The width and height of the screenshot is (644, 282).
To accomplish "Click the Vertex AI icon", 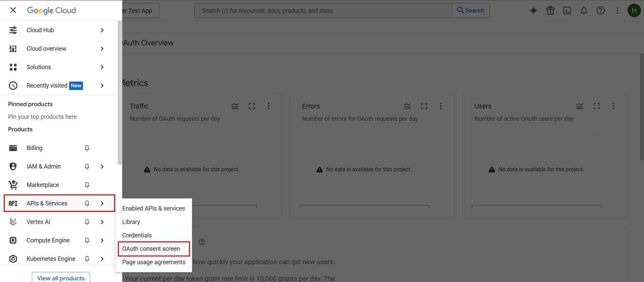I will (x=13, y=222).
